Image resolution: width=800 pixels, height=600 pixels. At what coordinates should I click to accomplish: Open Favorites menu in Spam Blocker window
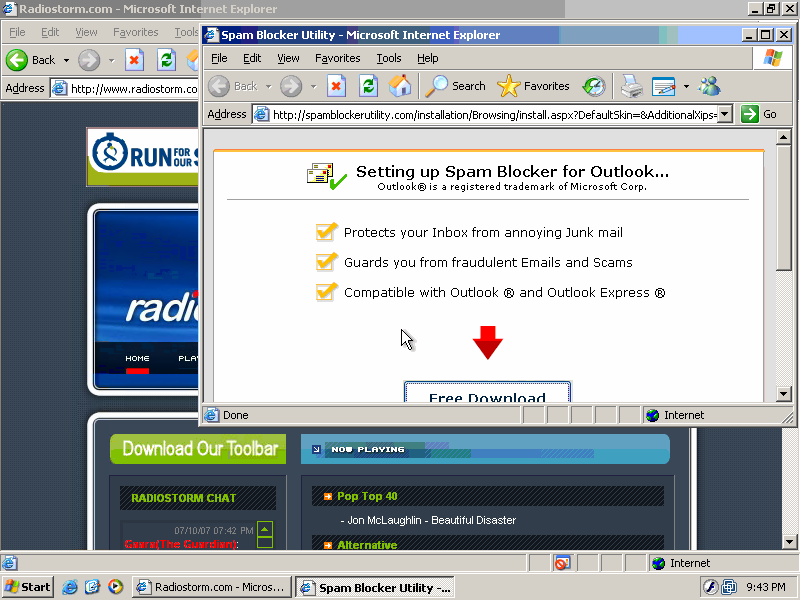(x=338, y=58)
